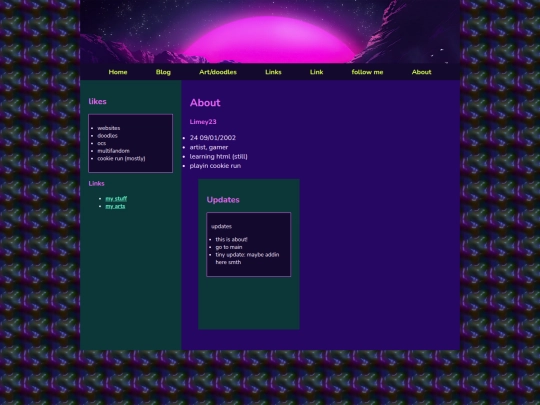Open the Home nav link
Screen dimensions: 540x405
pos(118,72)
